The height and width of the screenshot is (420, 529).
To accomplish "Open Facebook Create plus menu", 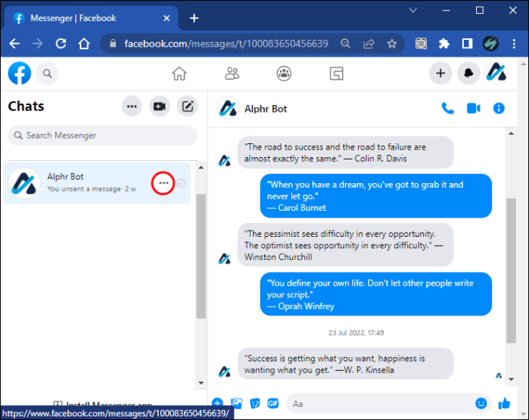I will (x=440, y=74).
